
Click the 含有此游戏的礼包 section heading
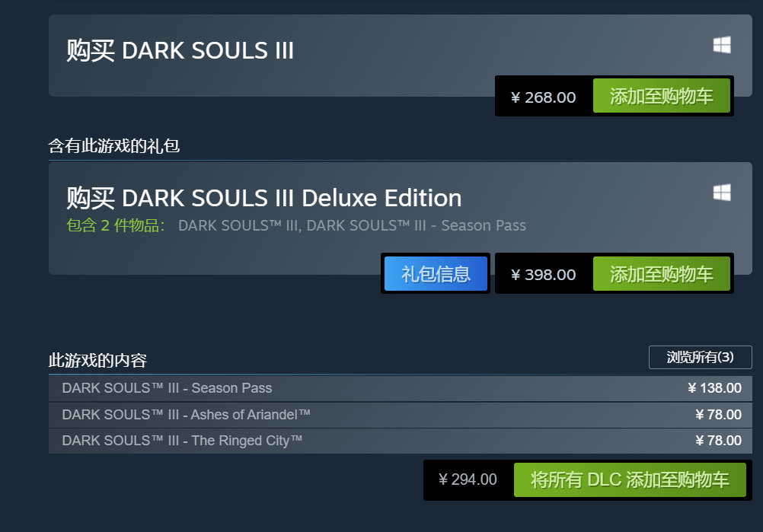pos(114,145)
